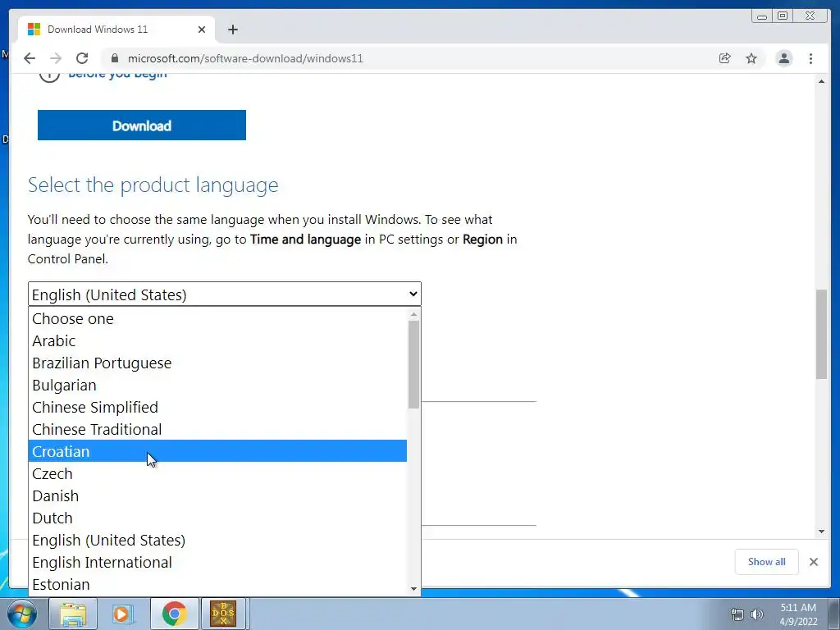Image resolution: width=840 pixels, height=630 pixels.
Task: Reload the current page
Action: tap(82, 58)
